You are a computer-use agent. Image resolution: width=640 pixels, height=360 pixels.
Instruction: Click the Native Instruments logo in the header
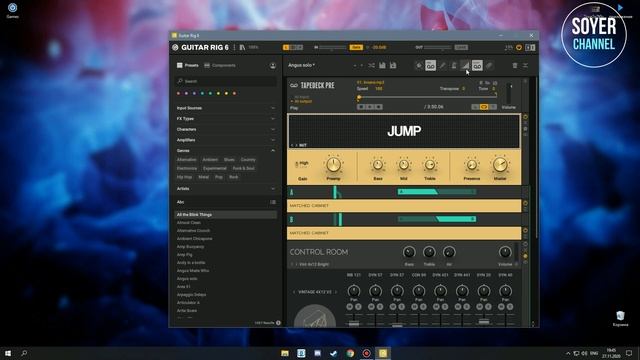[x=176, y=47]
